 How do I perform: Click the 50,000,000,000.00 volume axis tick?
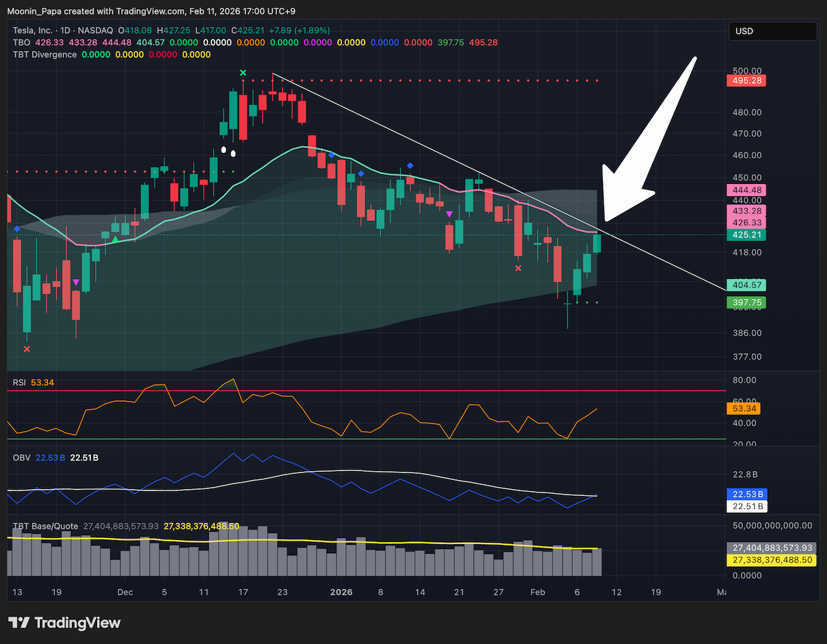pyautogui.click(x=773, y=526)
